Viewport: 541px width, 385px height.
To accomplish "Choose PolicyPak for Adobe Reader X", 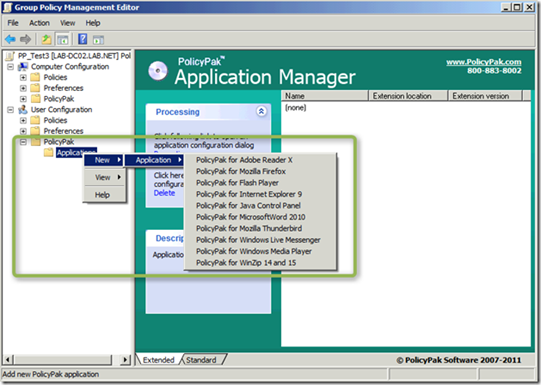I will (260, 160).
